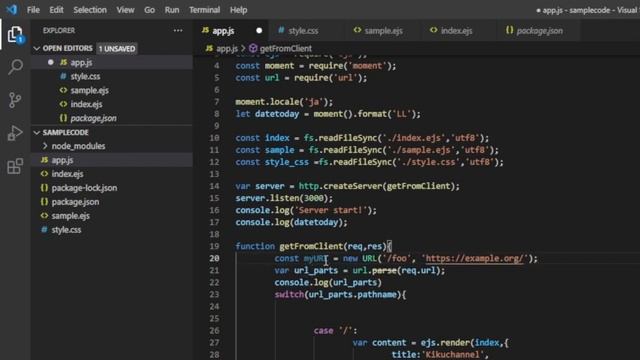Collapse the SAMPLECODE folder section
This screenshot has height=360, width=640.
(37, 133)
